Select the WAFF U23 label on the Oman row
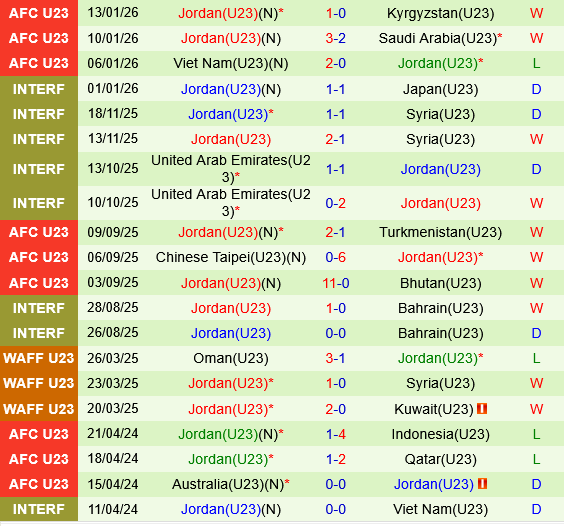The width and height of the screenshot is (564, 526). [x=39, y=358]
